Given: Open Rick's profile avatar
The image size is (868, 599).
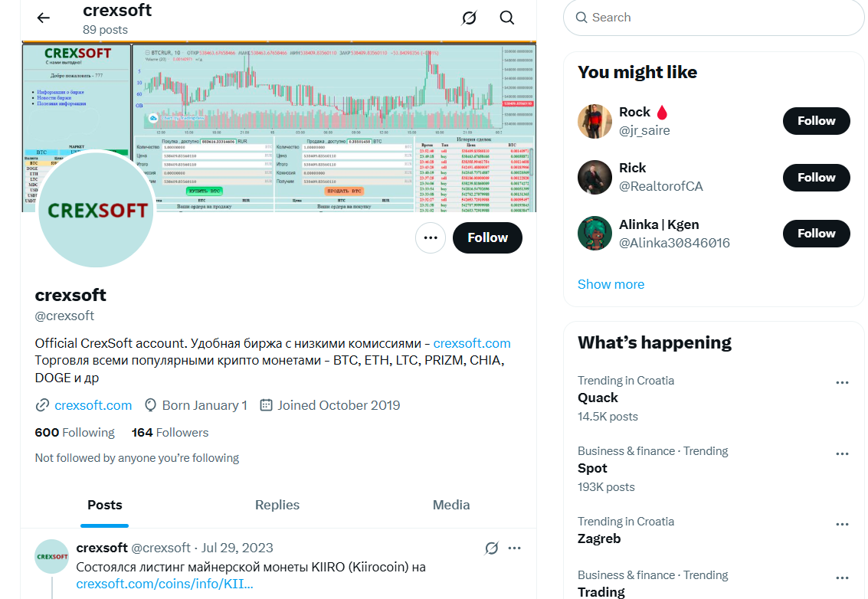Looking at the screenshot, I should coord(594,178).
